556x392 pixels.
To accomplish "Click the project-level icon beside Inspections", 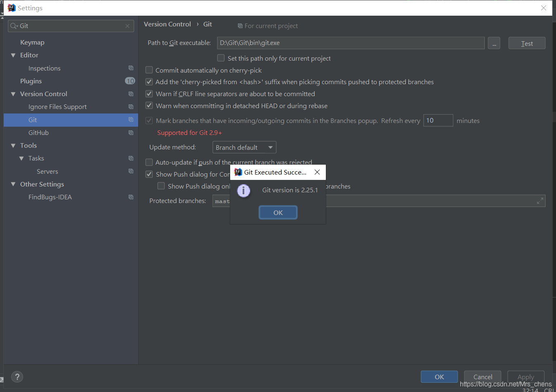I will [131, 68].
